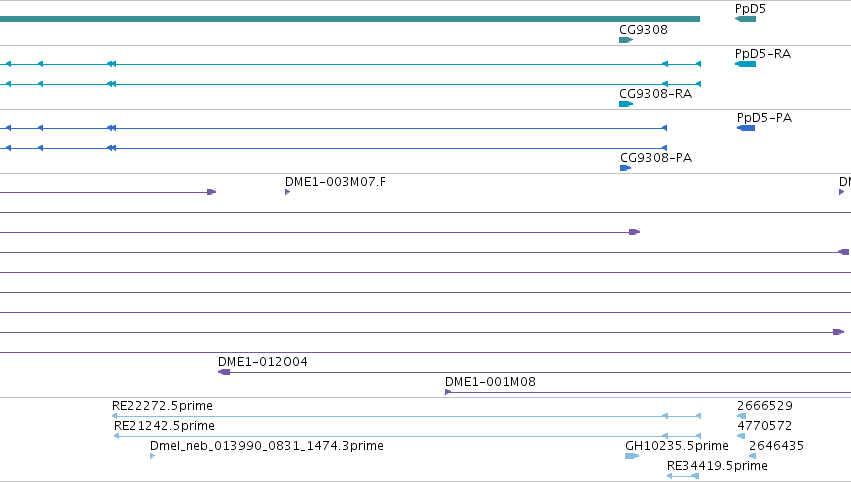Click the 2666529 light-blue arrow glyph
Image resolution: width=851 pixels, height=482 pixels.
click(741, 416)
